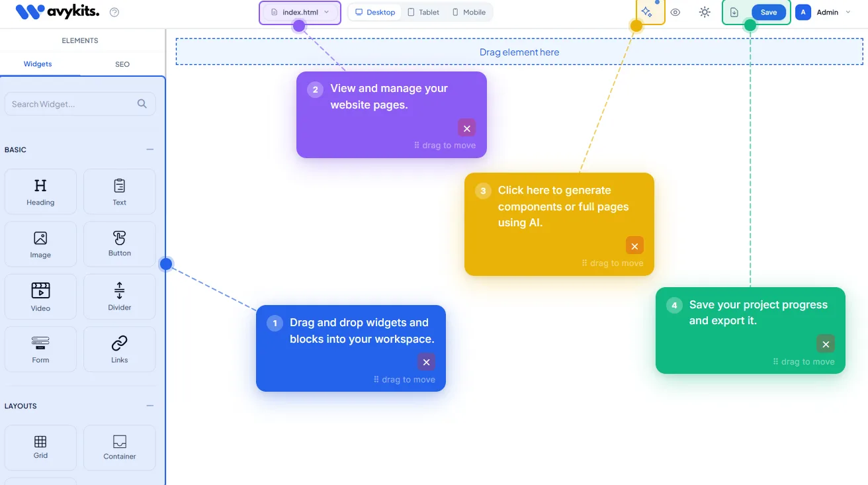Open the Admin account menu chevron

click(x=848, y=12)
